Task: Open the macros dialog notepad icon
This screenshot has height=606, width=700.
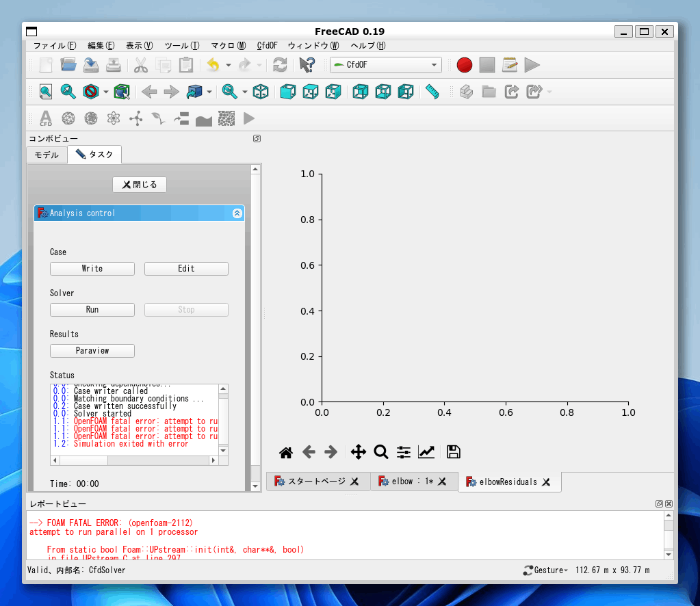Action: tap(509, 65)
